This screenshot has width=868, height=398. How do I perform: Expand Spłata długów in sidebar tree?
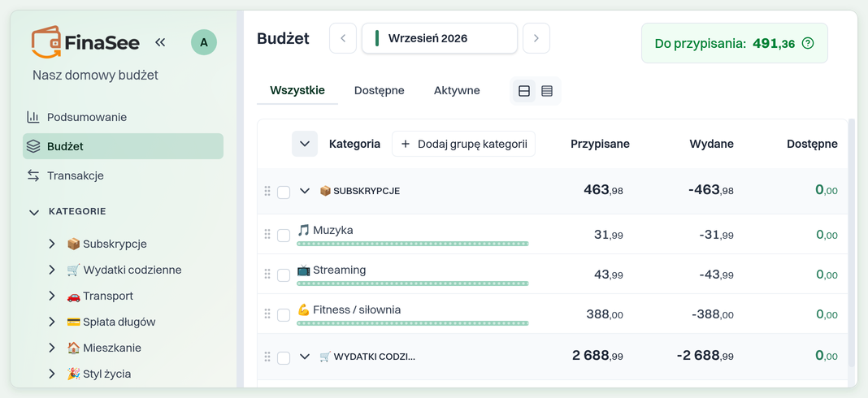tap(52, 322)
